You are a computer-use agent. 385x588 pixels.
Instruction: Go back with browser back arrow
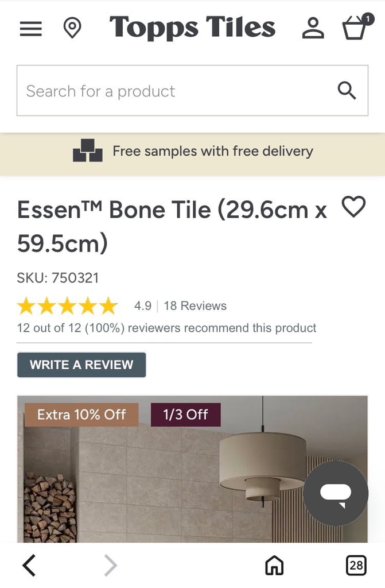tap(29, 566)
